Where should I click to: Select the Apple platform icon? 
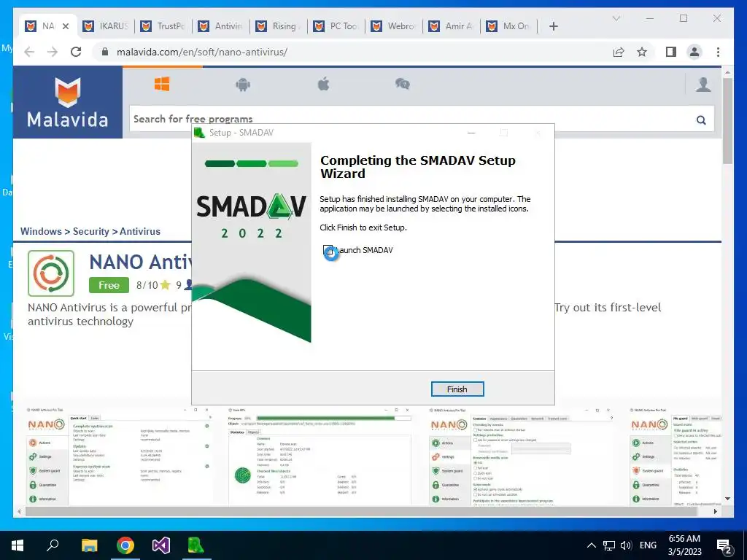(323, 85)
